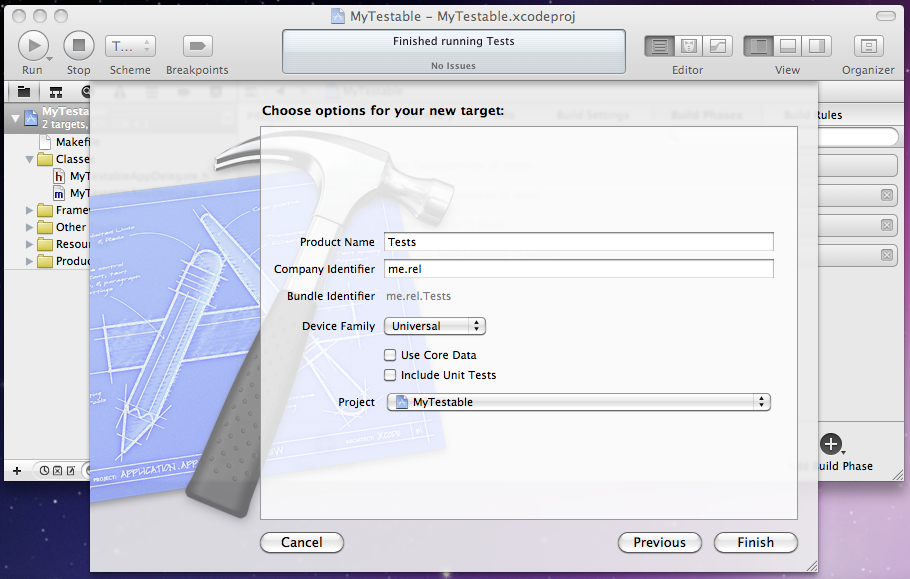Select the Assistant editor icon
910x579 pixels.
[688, 46]
